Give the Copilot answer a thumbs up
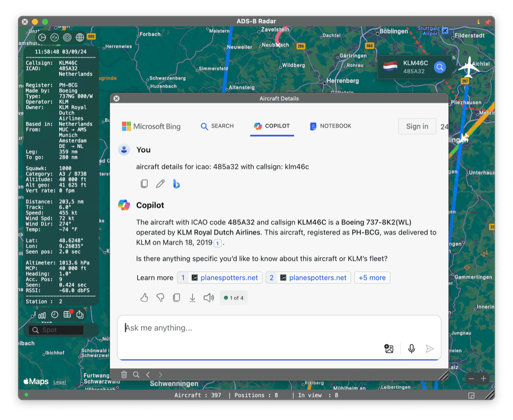513x420 pixels. pos(144,297)
